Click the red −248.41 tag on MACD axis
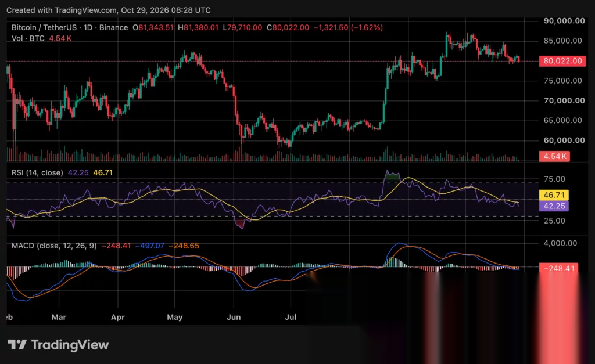The image size is (595, 364). [558, 268]
